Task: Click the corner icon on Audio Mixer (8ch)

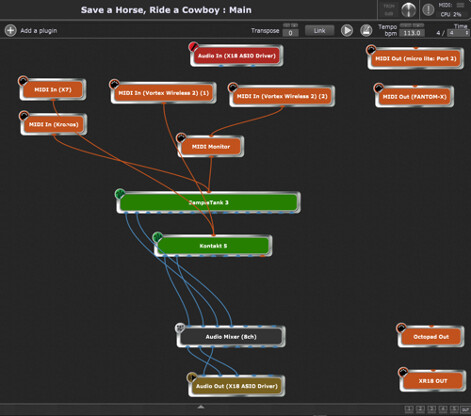Action: pos(180,328)
